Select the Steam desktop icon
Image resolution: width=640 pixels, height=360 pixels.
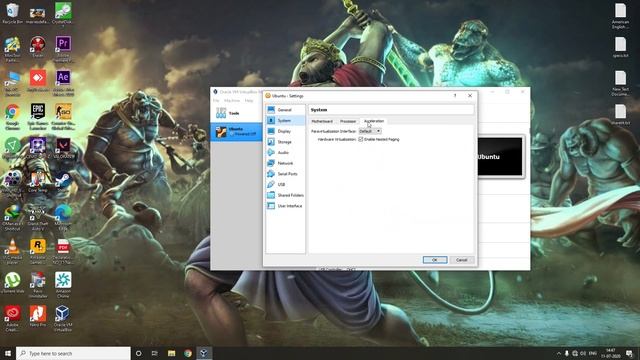[63, 182]
